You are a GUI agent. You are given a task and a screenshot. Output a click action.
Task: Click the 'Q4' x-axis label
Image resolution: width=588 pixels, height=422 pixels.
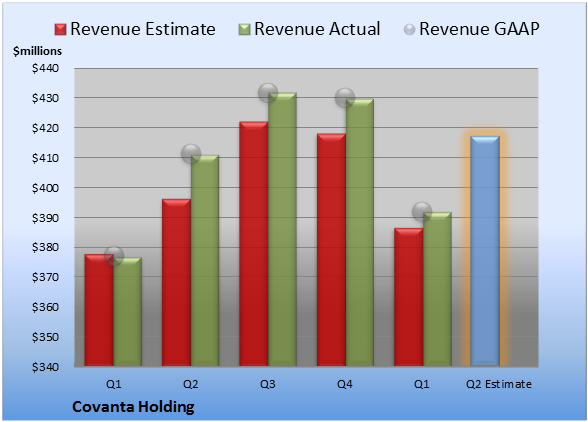345,384
